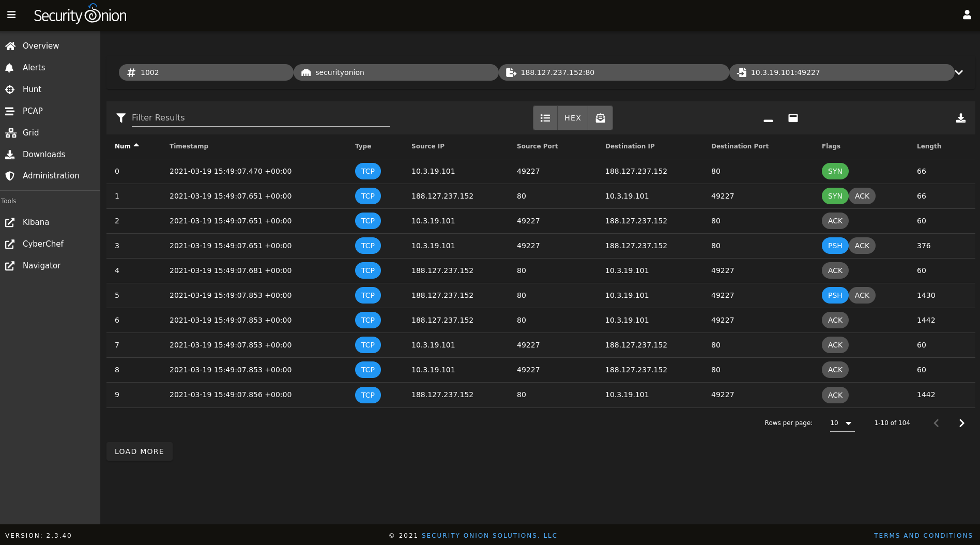Open CyberChef from Tools section
This screenshot has height=545, width=980.
click(x=43, y=244)
